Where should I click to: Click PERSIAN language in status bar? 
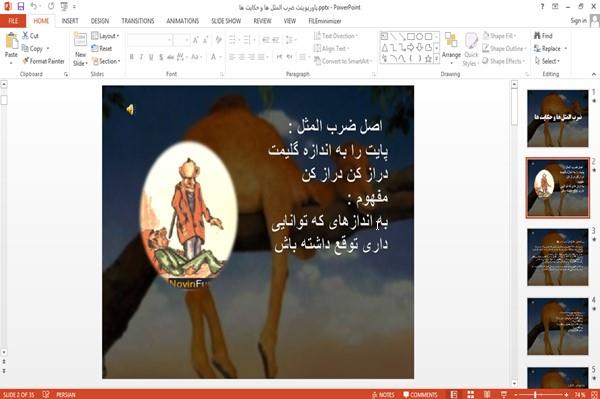tap(65, 395)
